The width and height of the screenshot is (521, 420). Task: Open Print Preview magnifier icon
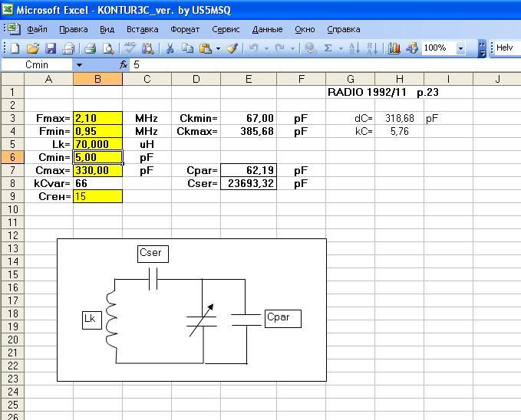pos(108,48)
